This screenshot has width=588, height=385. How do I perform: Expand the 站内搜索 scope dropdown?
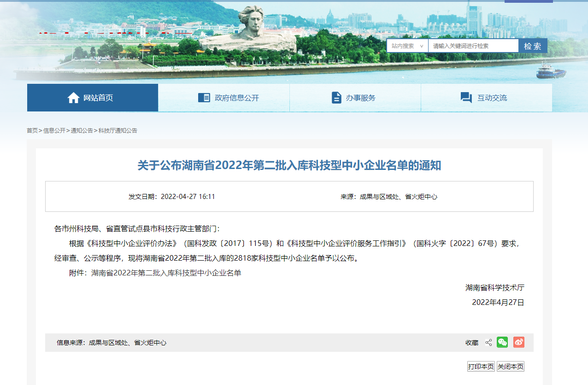407,46
